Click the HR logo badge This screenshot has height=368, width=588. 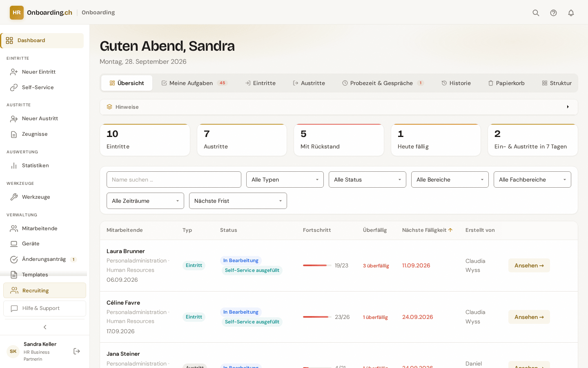point(17,13)
